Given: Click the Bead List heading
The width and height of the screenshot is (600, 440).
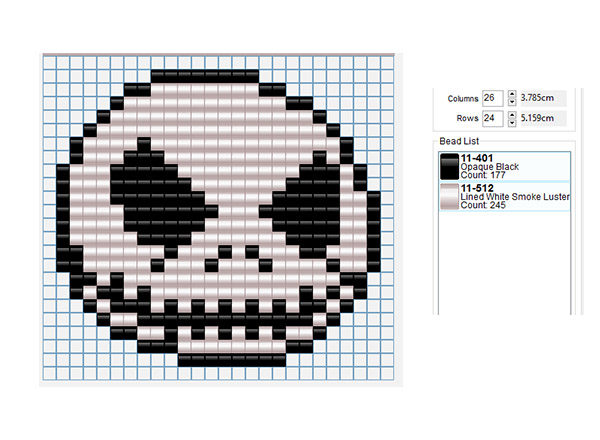Looking at the screenshot, I should point(459,141).
